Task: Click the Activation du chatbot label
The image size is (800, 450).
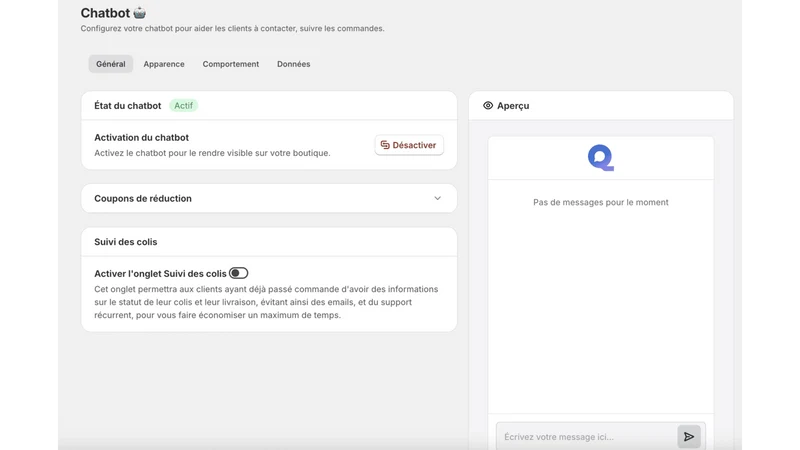Action: click(x=141, y=137)
